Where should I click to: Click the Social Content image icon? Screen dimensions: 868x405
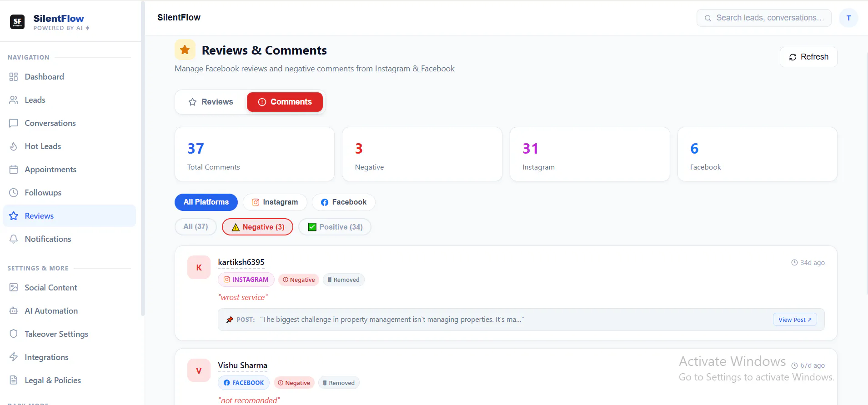pyautogui.click(x=14, y=288)
